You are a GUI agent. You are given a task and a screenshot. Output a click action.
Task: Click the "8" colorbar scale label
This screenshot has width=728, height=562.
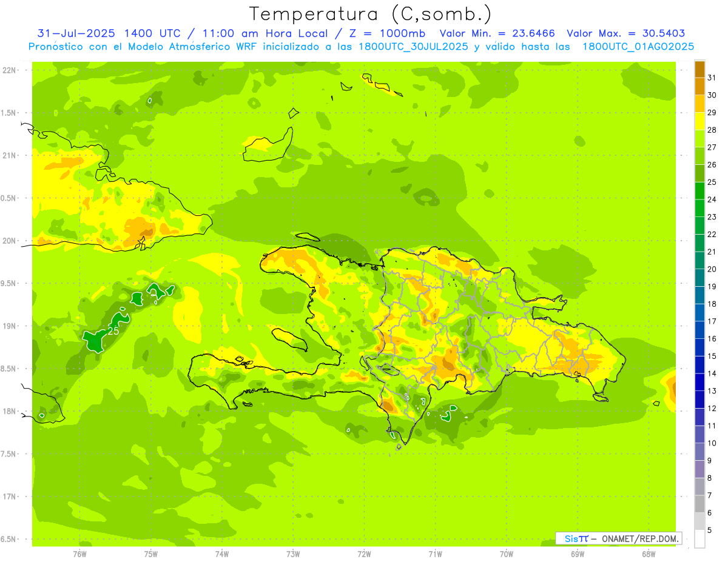[x=710, y=478]
